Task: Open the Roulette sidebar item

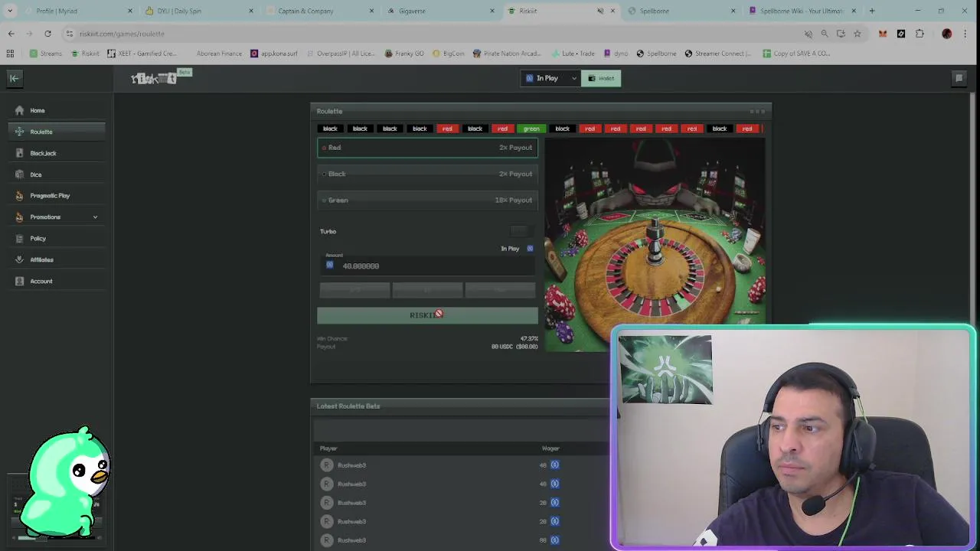Action: pyautogui.click(x=57, y=132)
